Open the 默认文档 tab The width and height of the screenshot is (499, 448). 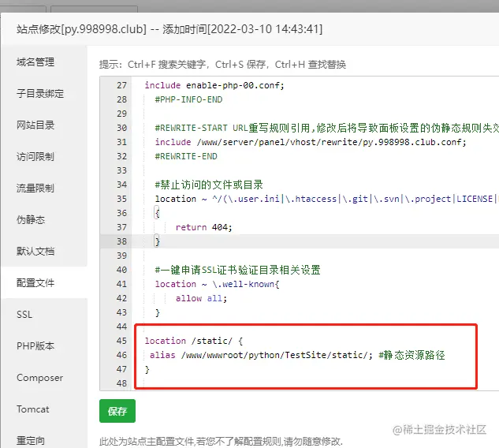[35, 251]
